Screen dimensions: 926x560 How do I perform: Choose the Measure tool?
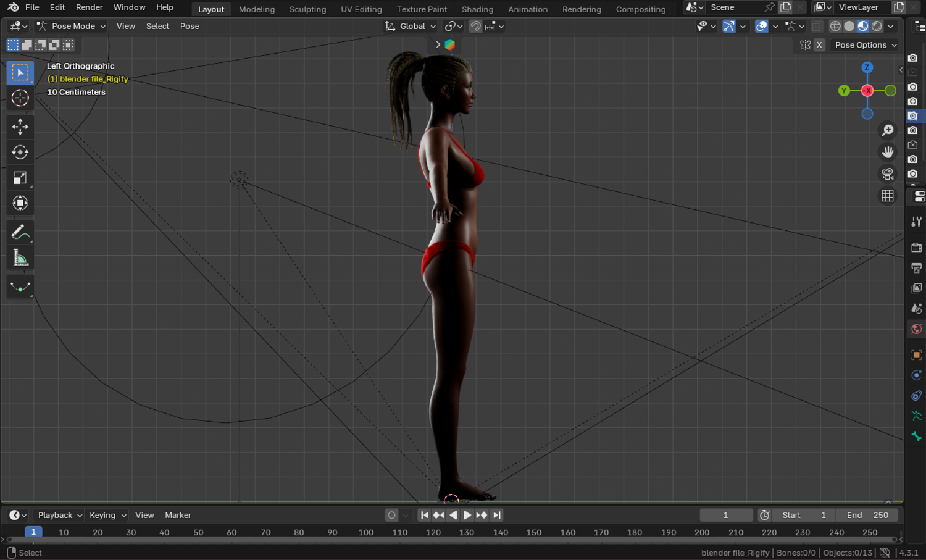coord(20,258)
